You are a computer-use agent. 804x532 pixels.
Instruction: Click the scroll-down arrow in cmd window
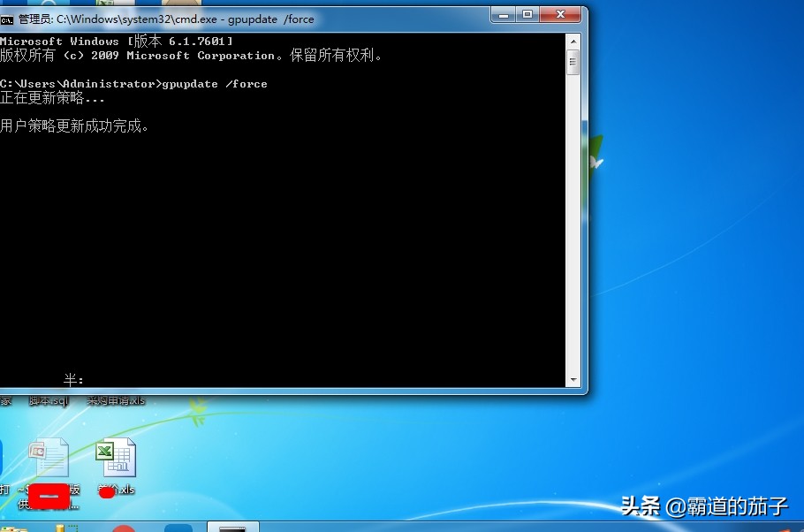(573, 380)
